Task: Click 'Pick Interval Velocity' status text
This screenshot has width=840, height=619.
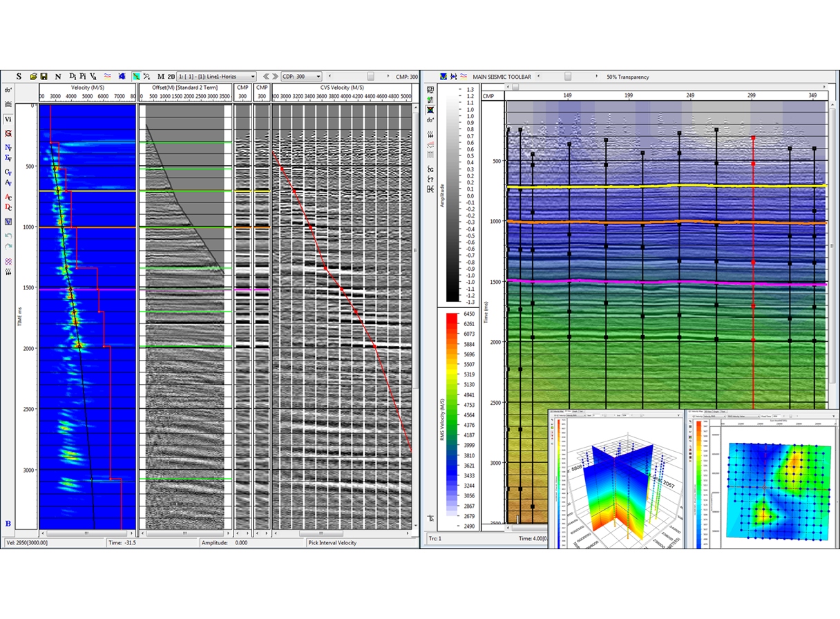Action: pos(332,543)
